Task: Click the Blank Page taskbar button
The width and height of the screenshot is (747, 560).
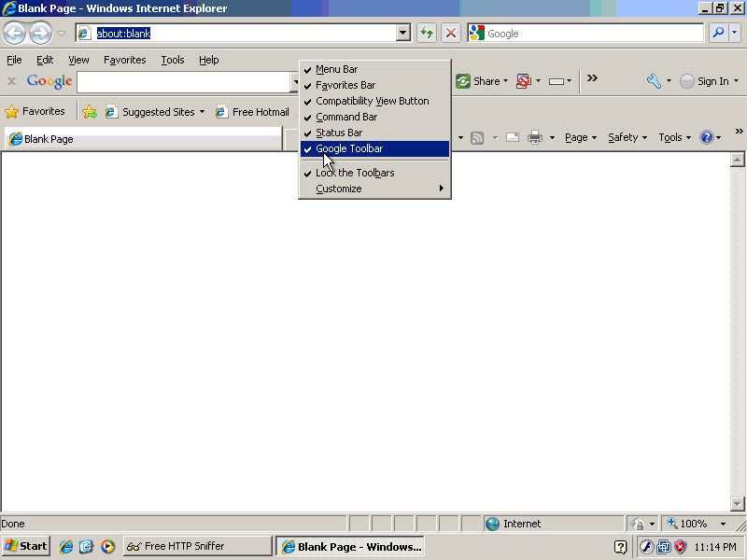Action: pos(350,546)
